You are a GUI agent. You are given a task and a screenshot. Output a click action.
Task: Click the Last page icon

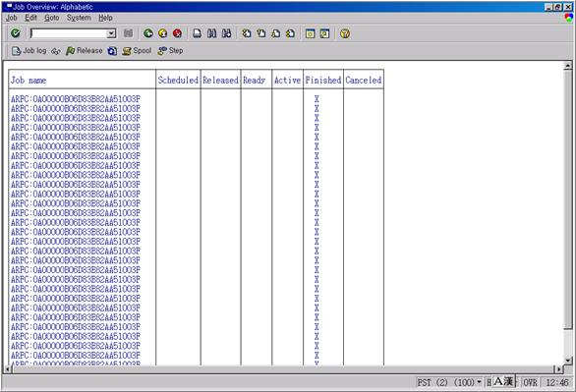290,33
